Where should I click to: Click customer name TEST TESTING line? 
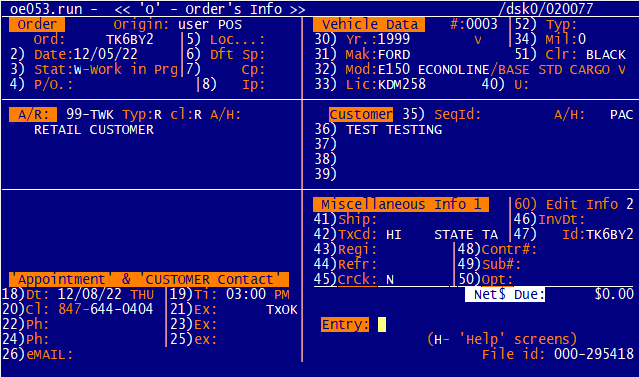(394, 130)
